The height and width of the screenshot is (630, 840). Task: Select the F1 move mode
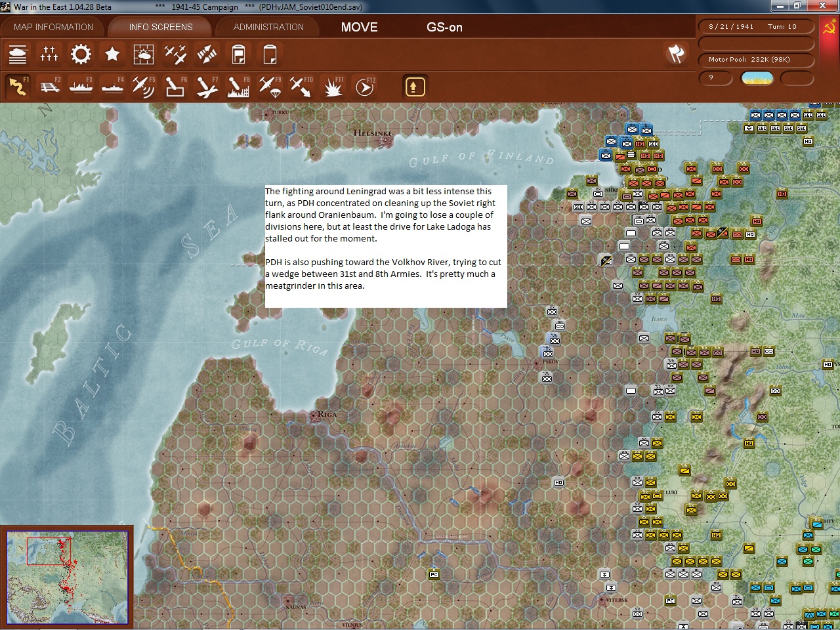pos(18,87)
